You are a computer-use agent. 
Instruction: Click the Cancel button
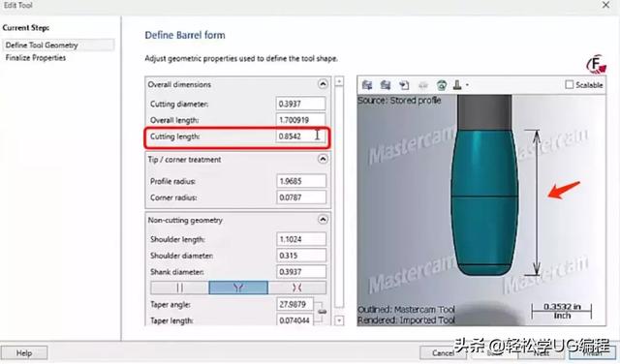(443, 353)
